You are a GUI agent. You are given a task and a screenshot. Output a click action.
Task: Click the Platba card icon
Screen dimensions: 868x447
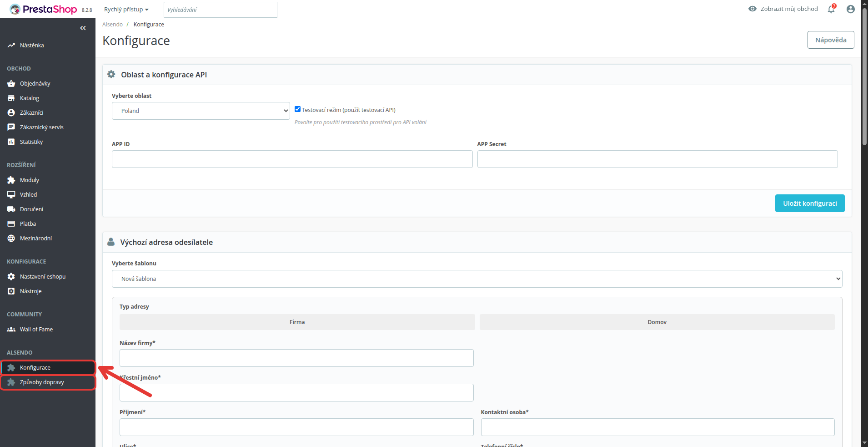tap(11, 224)
